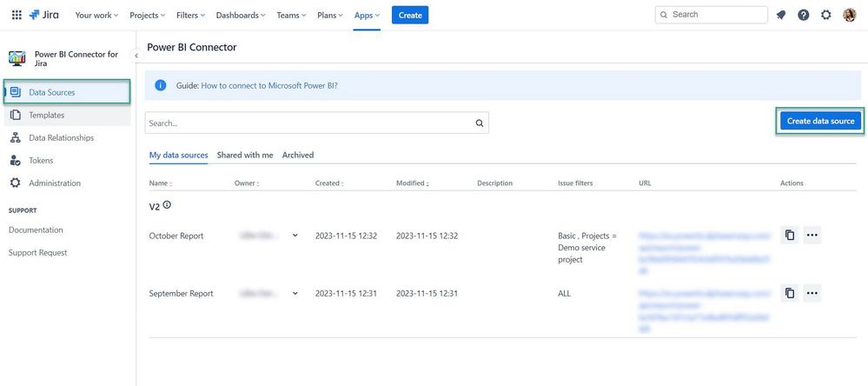The image size is (868, 386).
Task: Click the Demo service project filter text
Action: 582,253
